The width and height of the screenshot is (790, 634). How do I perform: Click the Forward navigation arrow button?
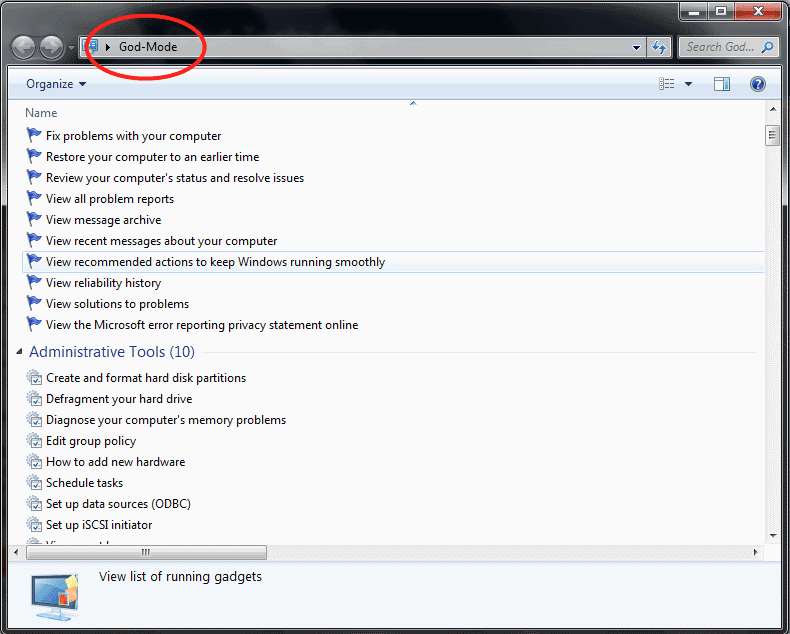[52, 48]
